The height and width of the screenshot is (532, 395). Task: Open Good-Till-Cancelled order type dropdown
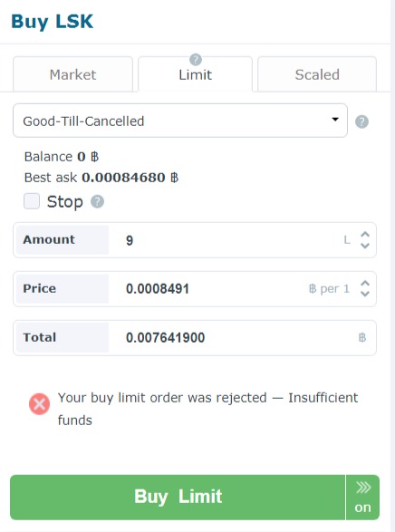[180, 121]
